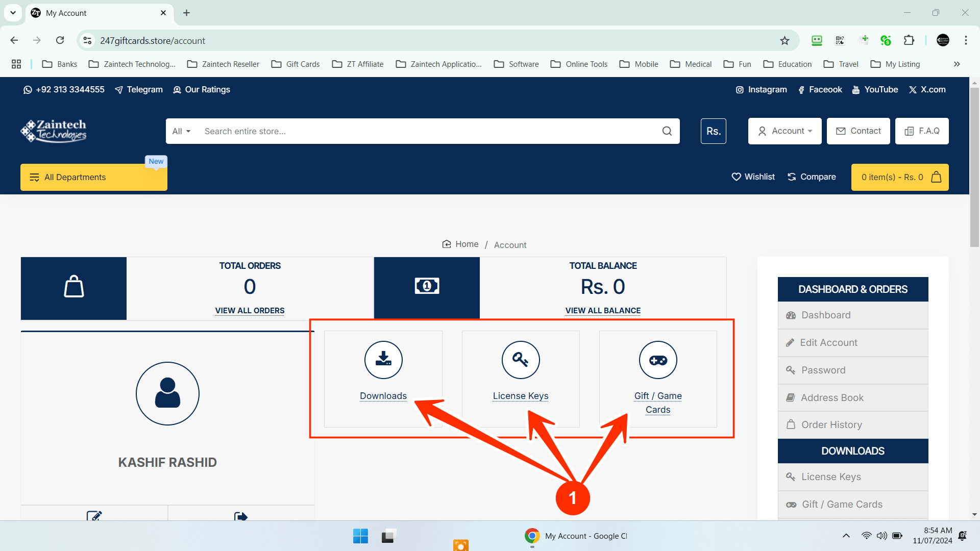Open the Windows Start button
This screenshot has height=551, width=980.
[x=360, y=536]
